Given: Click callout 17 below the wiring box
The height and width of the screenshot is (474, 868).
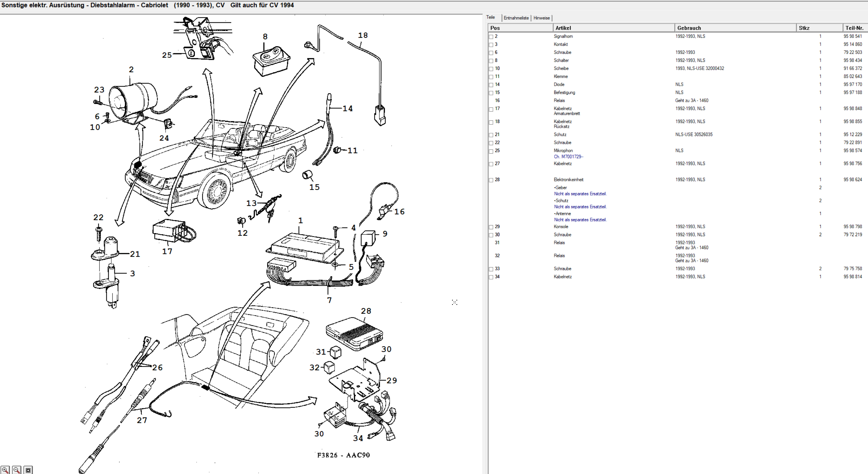Looking at the screenshot, I should (167, 251).
